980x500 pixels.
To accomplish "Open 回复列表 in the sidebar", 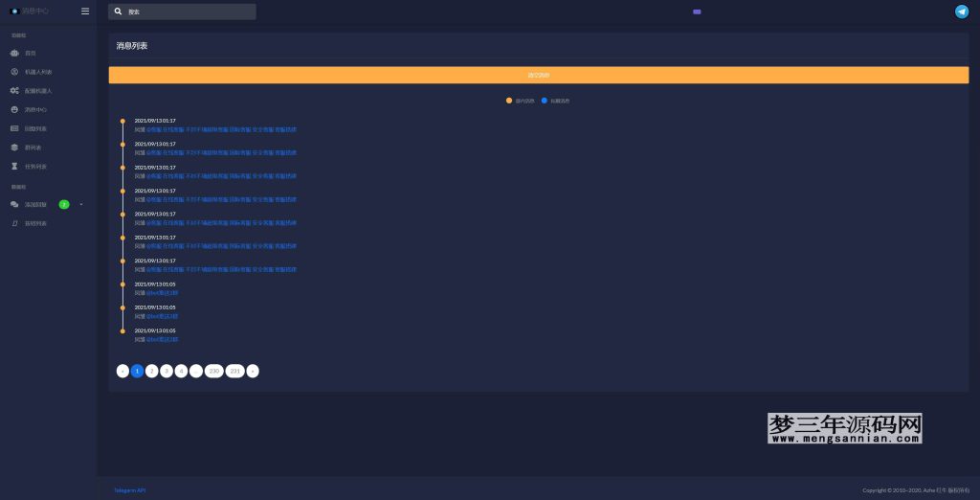I will coord(35,128).
